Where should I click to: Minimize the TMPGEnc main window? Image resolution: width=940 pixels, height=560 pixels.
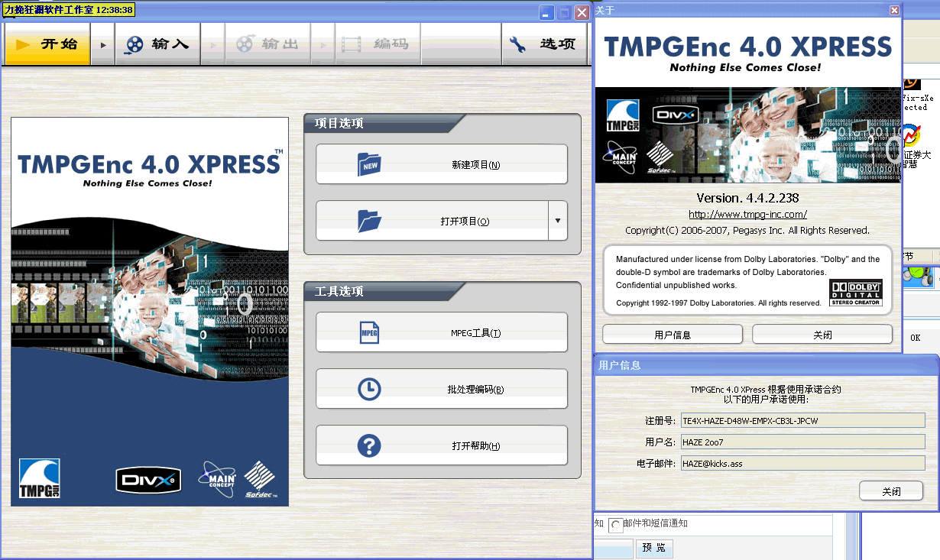click(546, 12)
